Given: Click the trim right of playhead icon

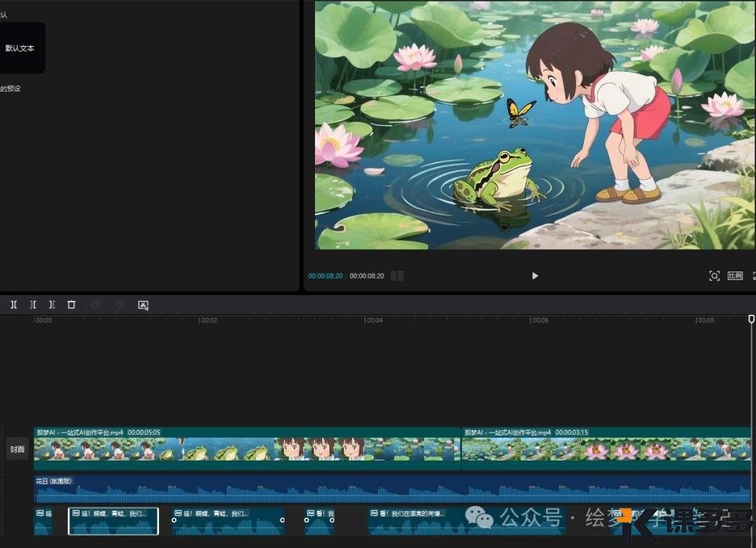Looking at the screenshot, I should [52, 305].
